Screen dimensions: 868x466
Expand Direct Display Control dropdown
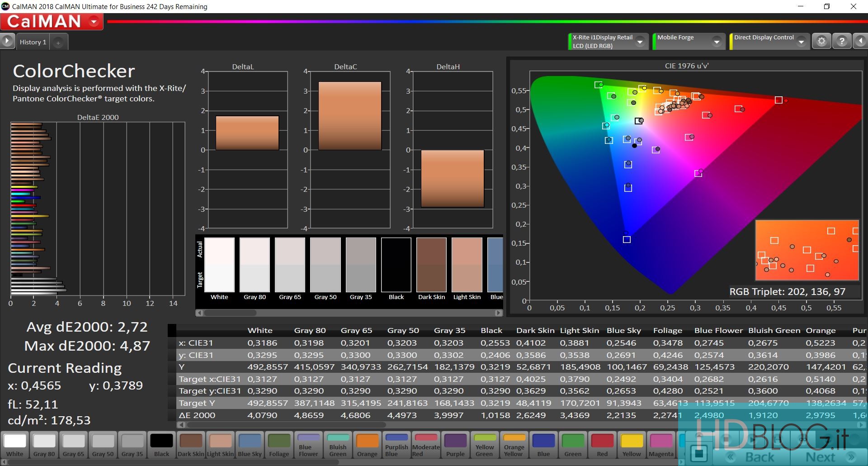[x=801, y=42]
